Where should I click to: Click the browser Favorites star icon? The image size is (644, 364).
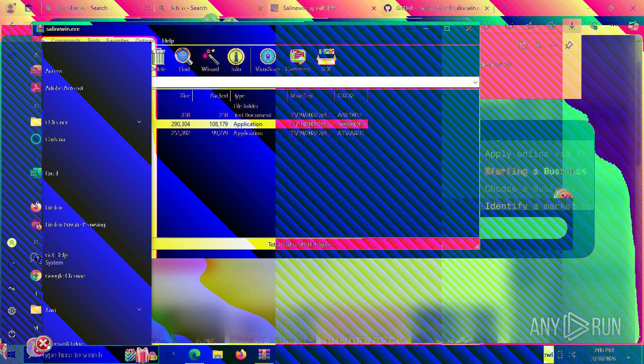(x=530, y=27)
